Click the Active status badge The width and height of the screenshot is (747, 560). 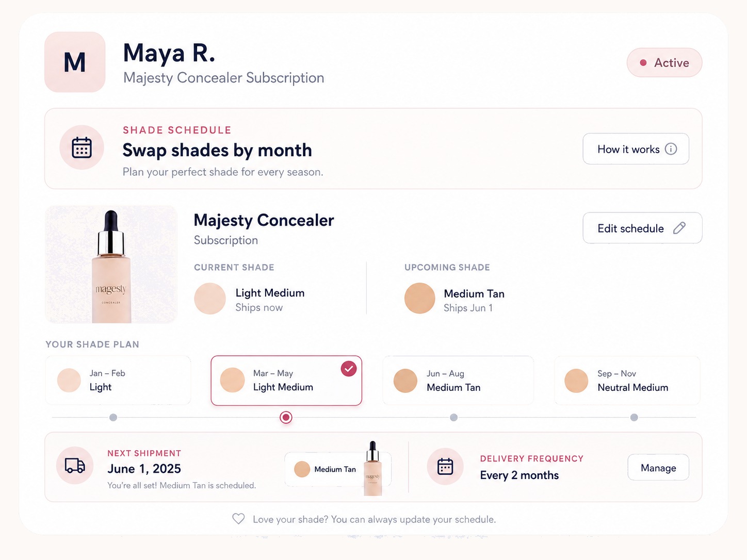[664, 62]
